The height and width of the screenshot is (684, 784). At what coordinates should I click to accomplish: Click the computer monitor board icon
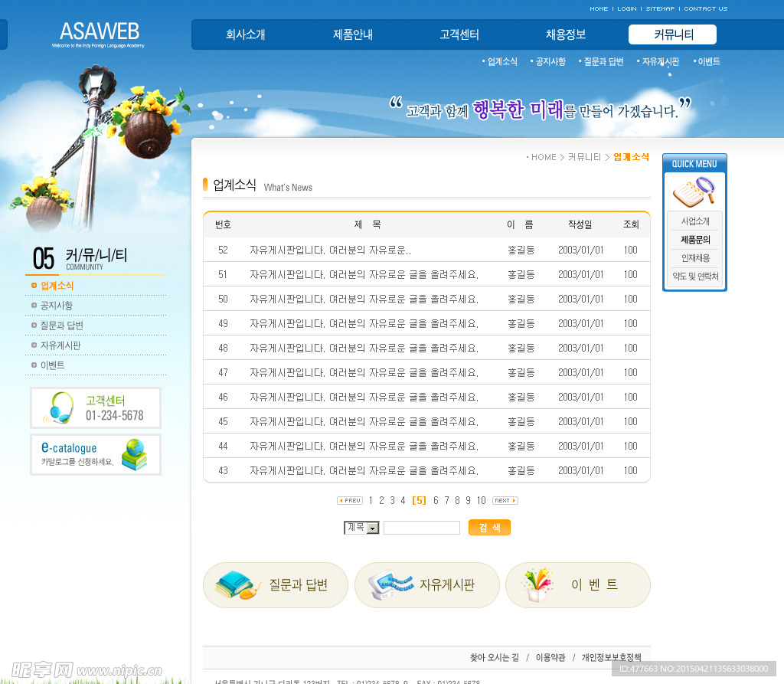tap(390, 585)
